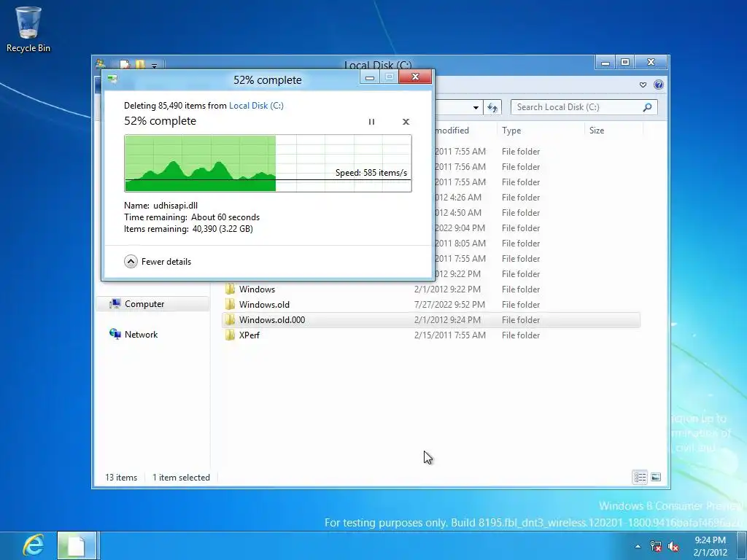Expand the Explorer ribbon with the chevron
747x560 pixels.
pyautogui.click(x=643, y=85)
